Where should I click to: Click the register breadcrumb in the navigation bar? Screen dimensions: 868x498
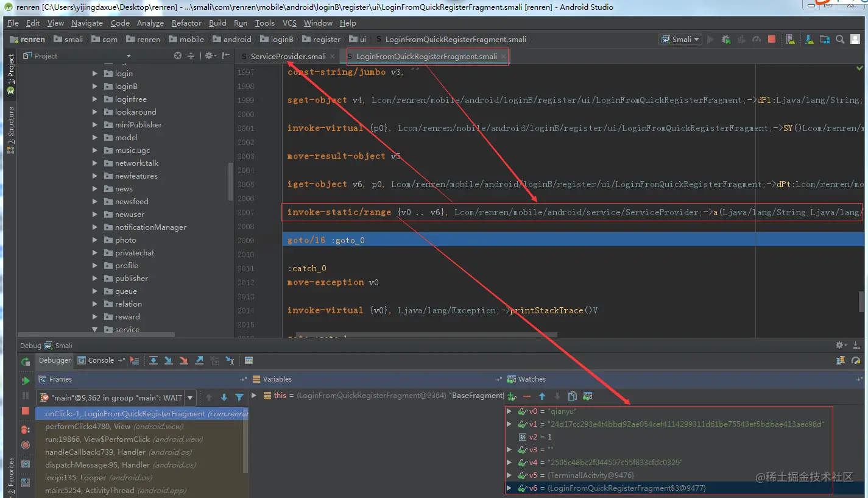click(x=322, y=39)
